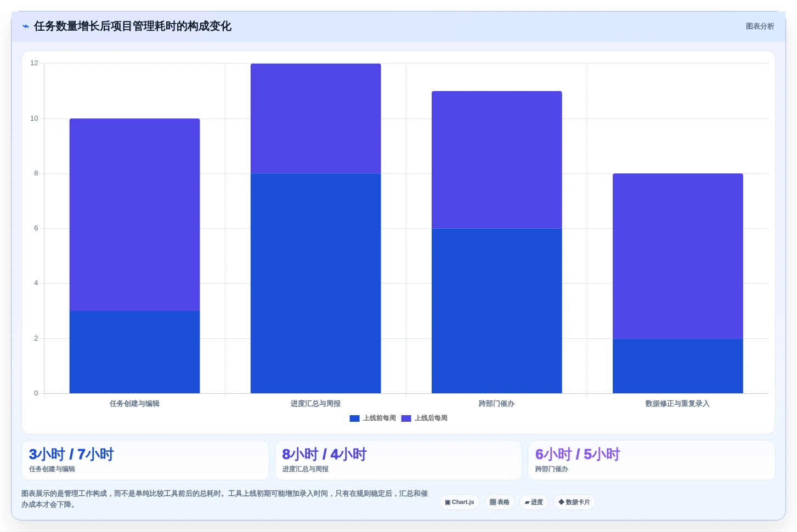Viewport: 797px width, 532px height.
Task: Click the 图表分析 label in the header
Action: (760, 26)
